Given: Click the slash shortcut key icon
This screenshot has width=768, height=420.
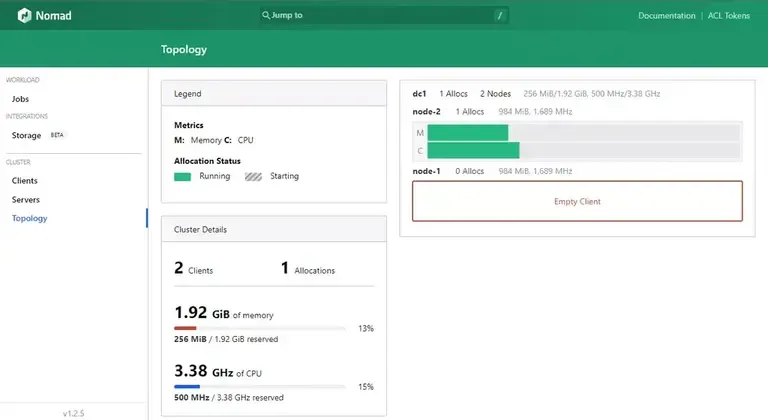Looking at the screenshot, I should click(x=499, y=16).
